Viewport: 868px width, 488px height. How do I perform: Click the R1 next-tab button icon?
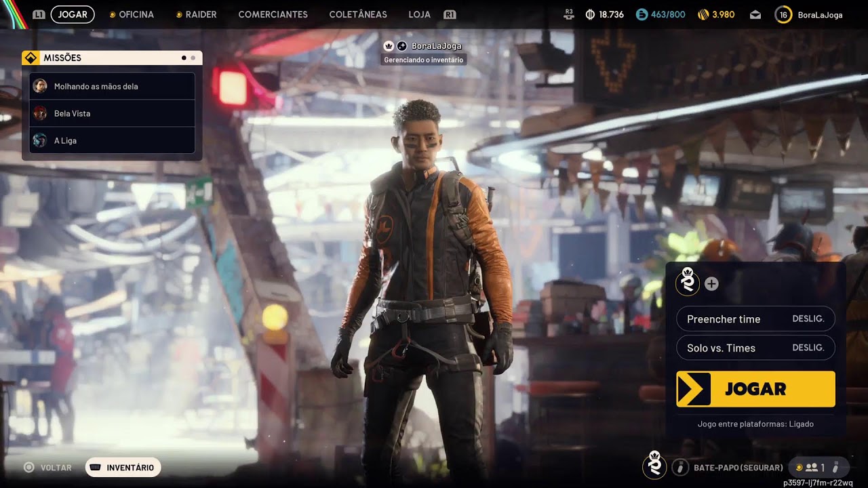click(449, 14)
